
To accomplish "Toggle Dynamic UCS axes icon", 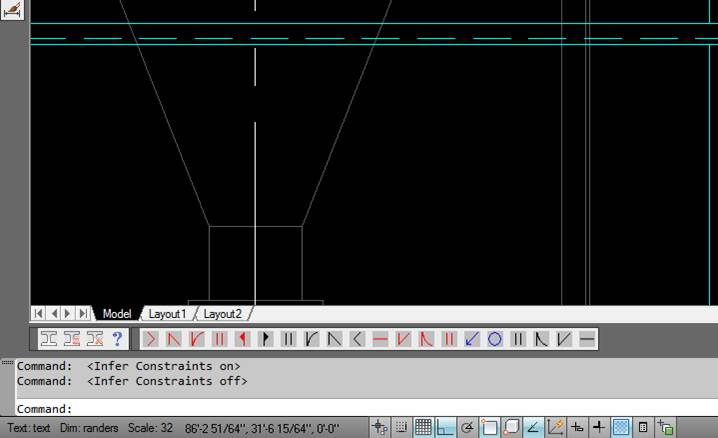I will [555, 427].
